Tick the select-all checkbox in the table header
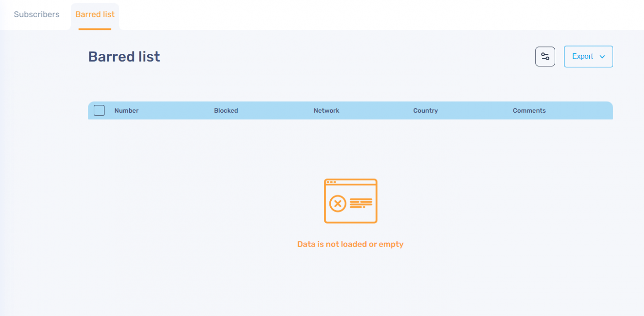This screenshot has height=316, width=644. (x=99, y=110)
